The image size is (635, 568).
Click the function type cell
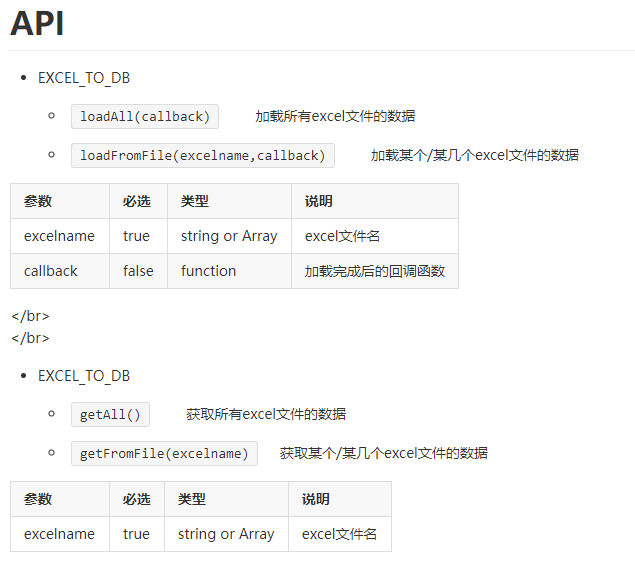coord(208,271)
